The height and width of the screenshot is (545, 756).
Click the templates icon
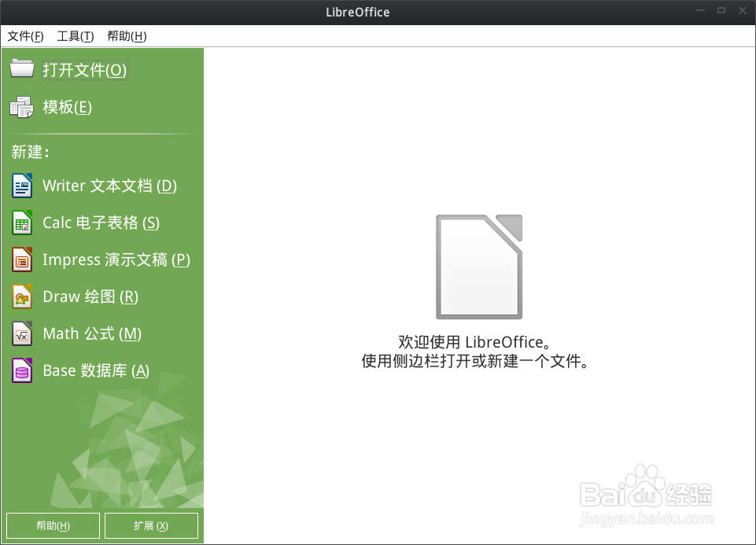pyautogui.click(x=22, y=107)
